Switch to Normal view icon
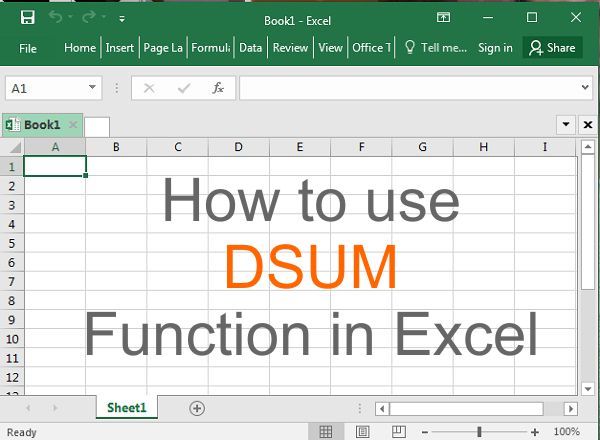 point(325,432)
